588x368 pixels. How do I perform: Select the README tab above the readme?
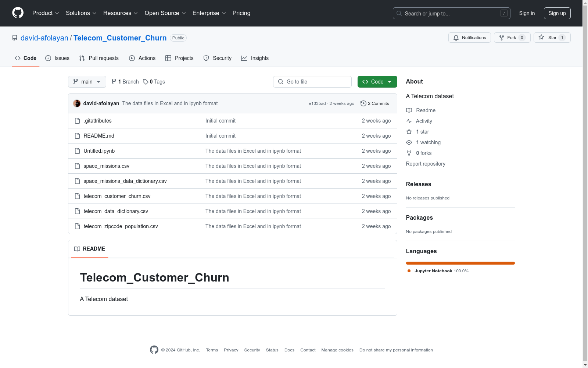(x=90, y=249)
